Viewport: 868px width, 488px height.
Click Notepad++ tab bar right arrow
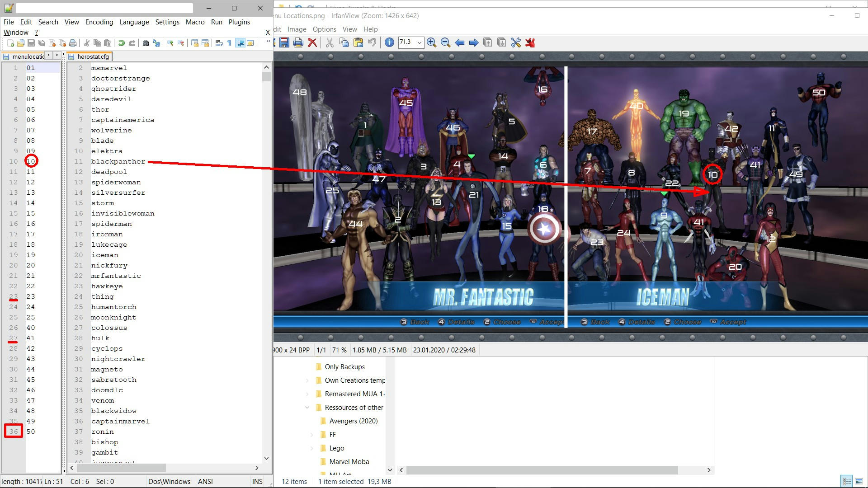57,55
